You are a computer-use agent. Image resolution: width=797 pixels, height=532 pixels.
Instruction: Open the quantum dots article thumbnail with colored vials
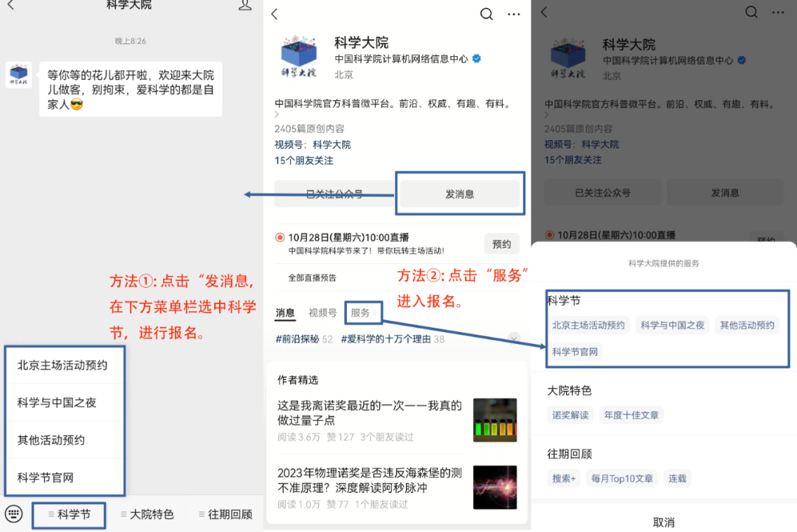(495, 420)
